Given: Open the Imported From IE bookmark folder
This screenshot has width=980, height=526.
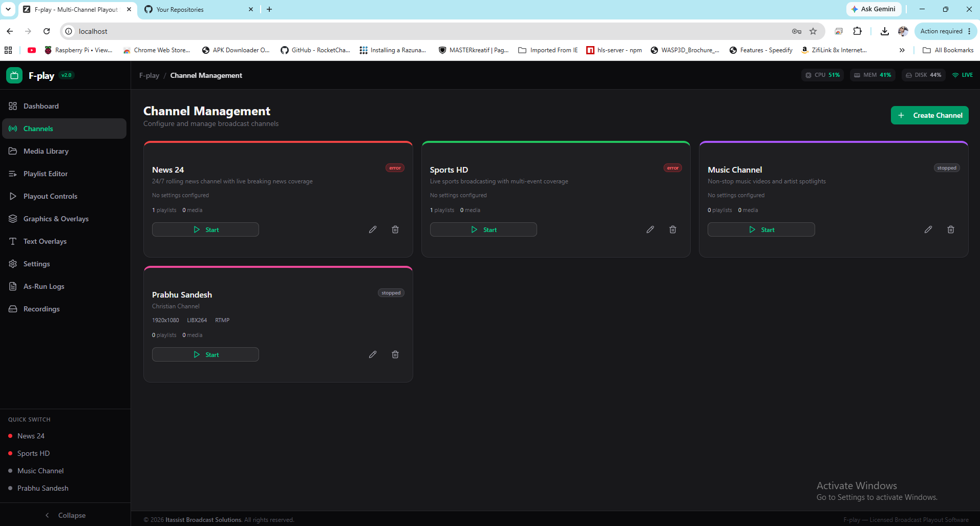Looking at the screenshot, I should click(x=548, y=50).
